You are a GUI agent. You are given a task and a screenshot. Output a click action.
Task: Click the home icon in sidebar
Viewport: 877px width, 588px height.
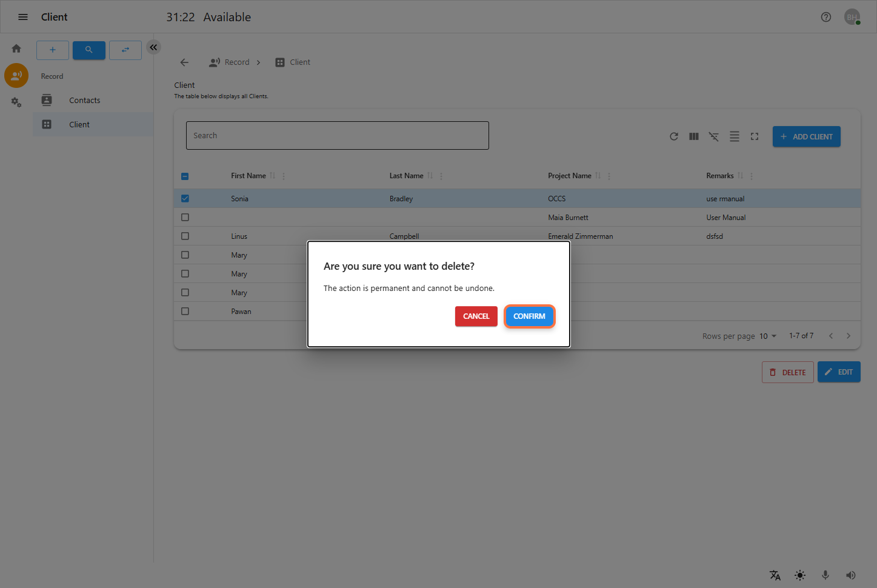tap(16, 48)
